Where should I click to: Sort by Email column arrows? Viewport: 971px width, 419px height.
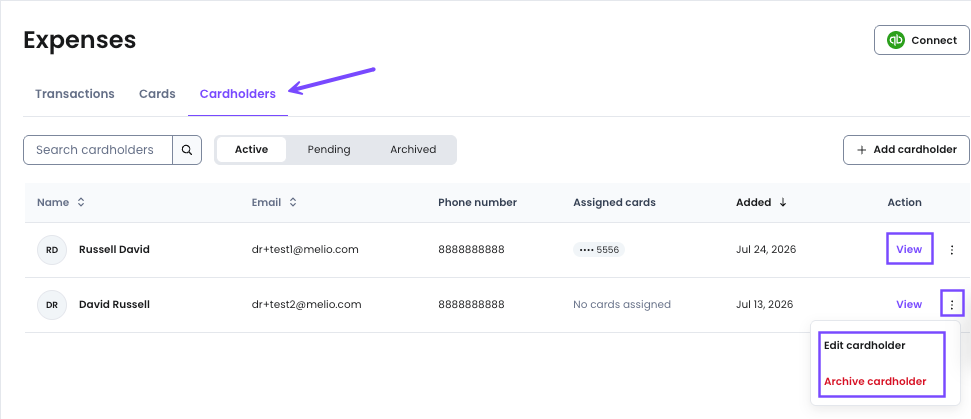pyautogui.click(x=293, y=202)
